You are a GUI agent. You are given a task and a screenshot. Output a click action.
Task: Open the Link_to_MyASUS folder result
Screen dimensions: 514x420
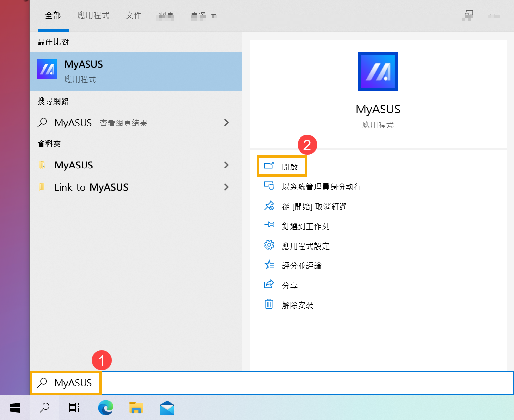click(x=136, y=187)
